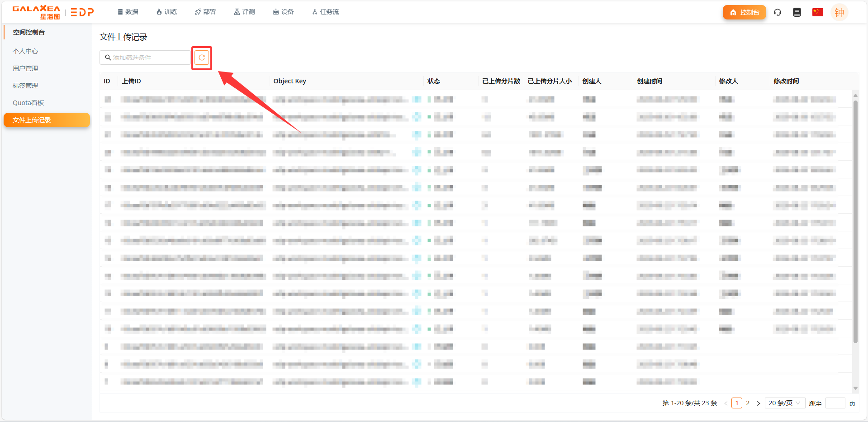Open 用户管理 in the sidebar
The image size is (868, 422).
(x=25, y=68)
